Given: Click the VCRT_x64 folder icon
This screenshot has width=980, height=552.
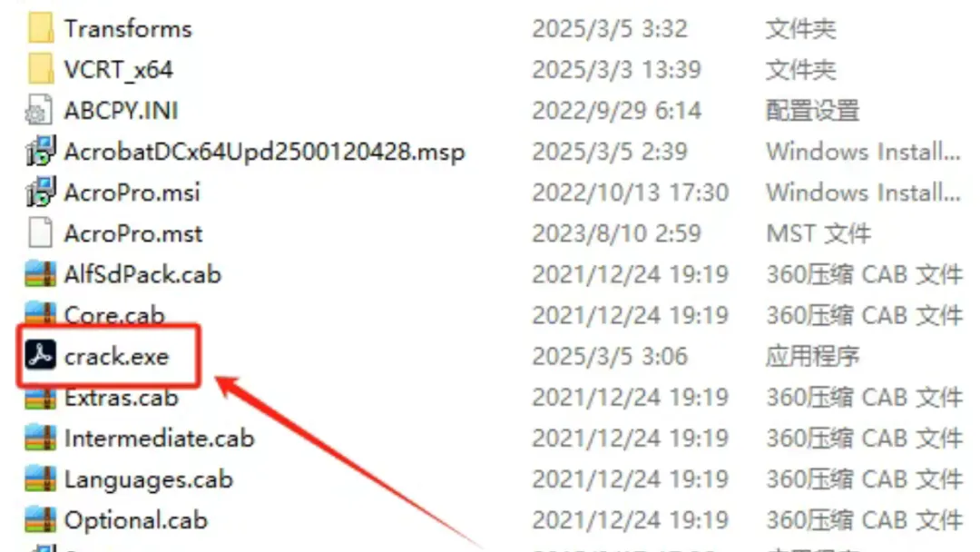Looking at the screenshot, I should pyautogui.click(x=41, y=69).
